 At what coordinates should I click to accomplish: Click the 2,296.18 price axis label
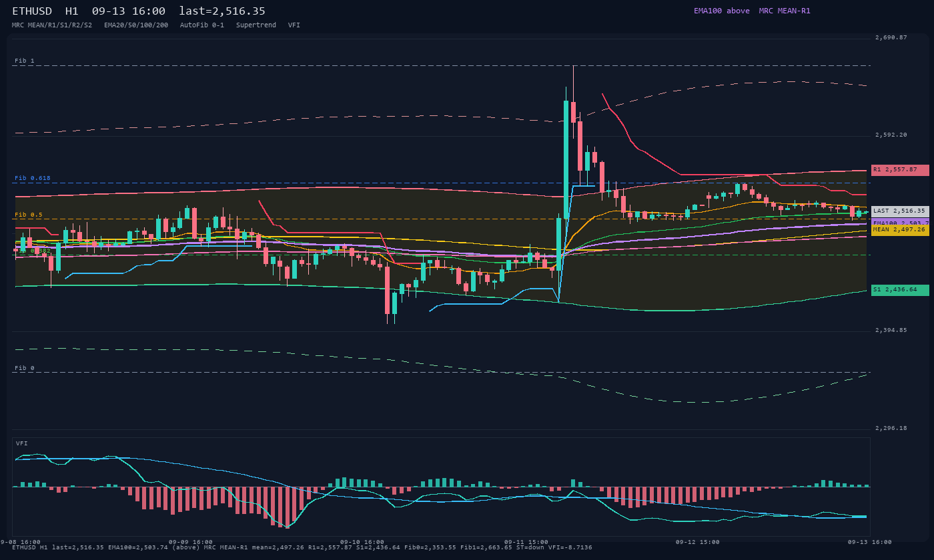point(891,428)
